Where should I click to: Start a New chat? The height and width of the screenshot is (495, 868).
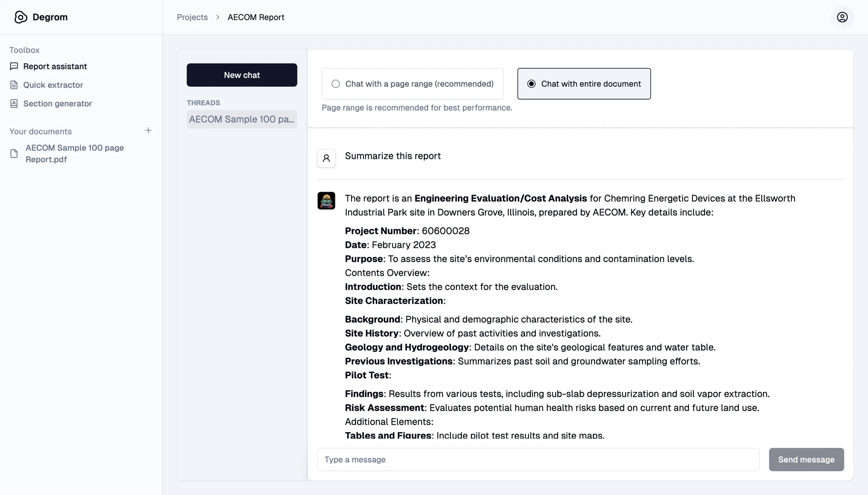(x=242, y=75)
